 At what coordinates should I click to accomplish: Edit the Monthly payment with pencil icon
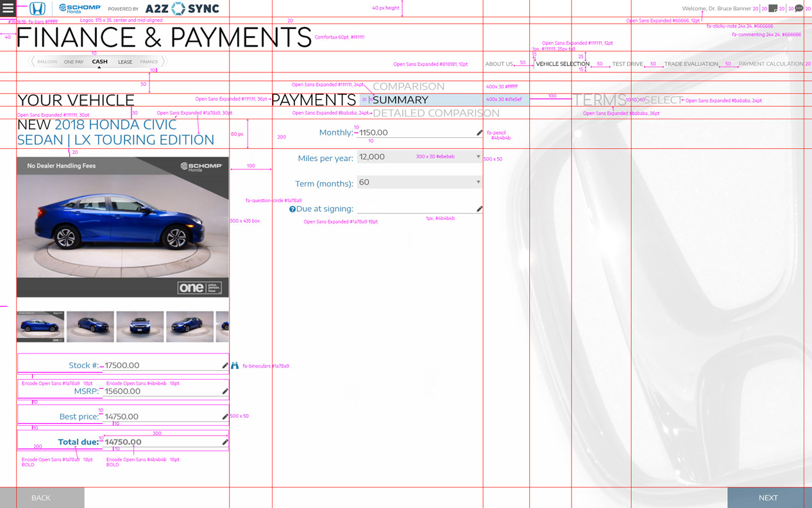pos(479,133)
